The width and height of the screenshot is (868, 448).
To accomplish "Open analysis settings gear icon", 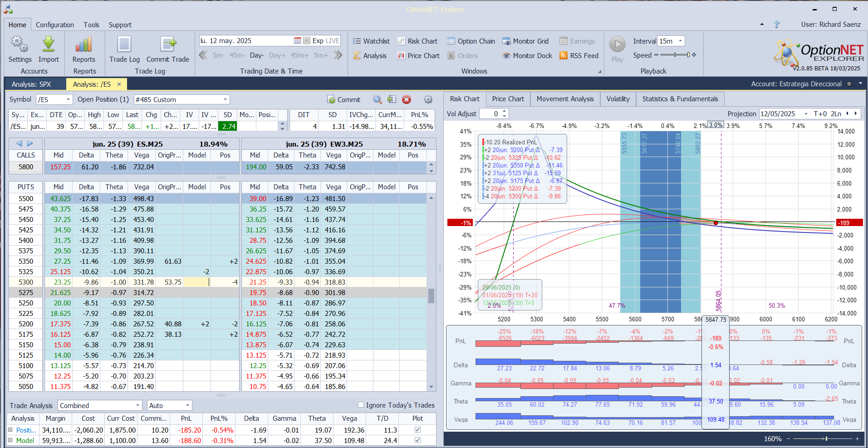I will pyautogui.click(x=428, y=99).
